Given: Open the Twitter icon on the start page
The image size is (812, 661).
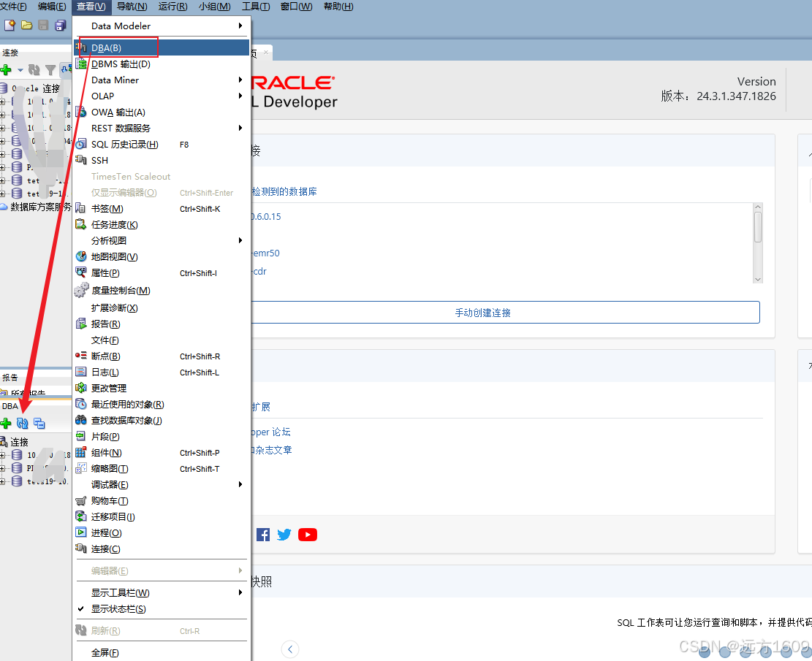Looking at the screenshot, I should click(284, 535).
